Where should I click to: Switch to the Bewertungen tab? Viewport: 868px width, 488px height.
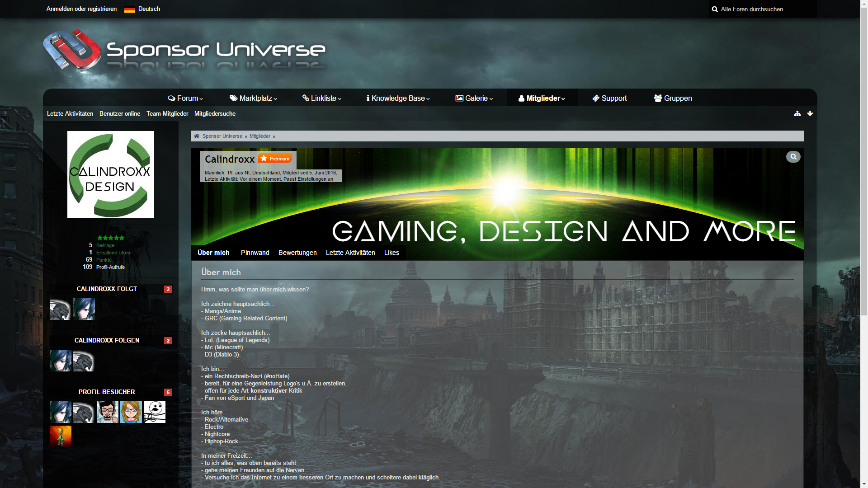point(297,253)
